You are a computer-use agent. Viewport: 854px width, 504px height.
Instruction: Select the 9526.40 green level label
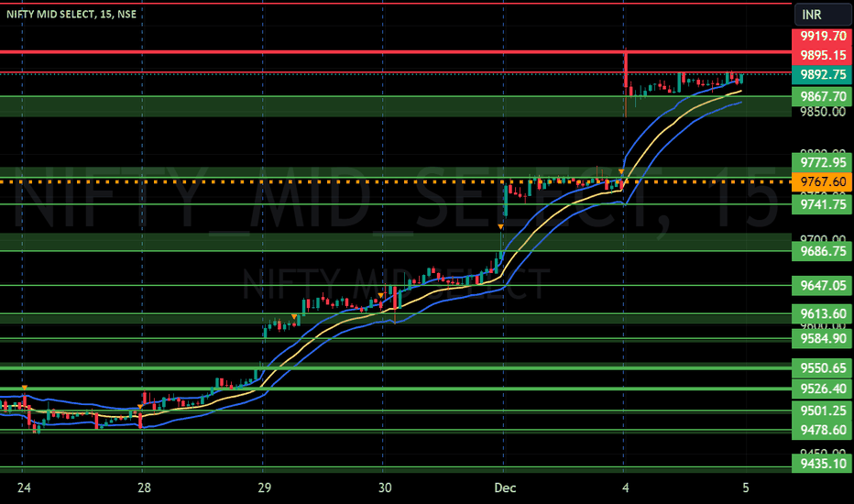pyautogui.click(x=823, y=389)
